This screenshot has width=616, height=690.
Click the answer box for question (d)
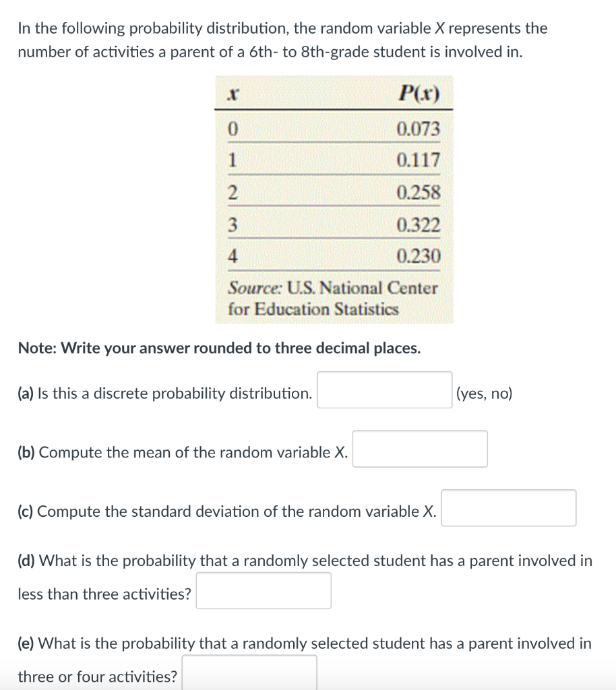(264, 590)
